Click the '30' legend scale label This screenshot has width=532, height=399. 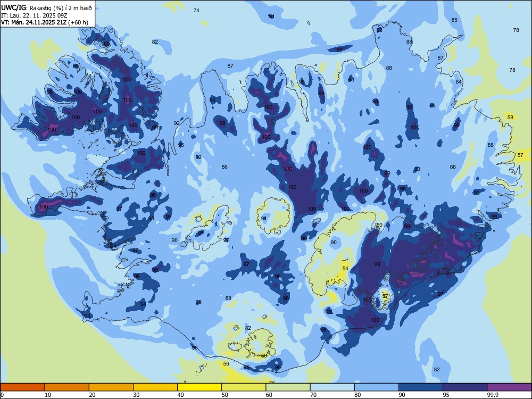(136, 395)
